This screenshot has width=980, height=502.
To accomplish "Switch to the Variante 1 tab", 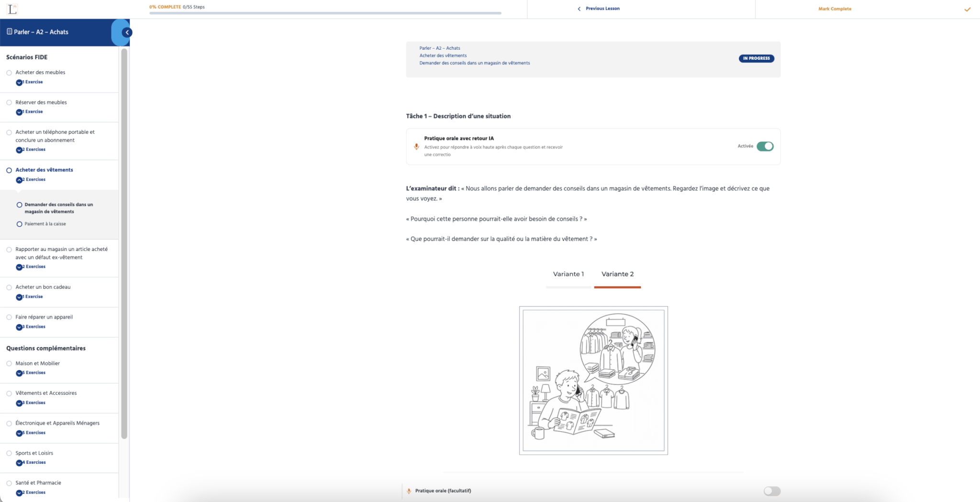I will (568, 274).
